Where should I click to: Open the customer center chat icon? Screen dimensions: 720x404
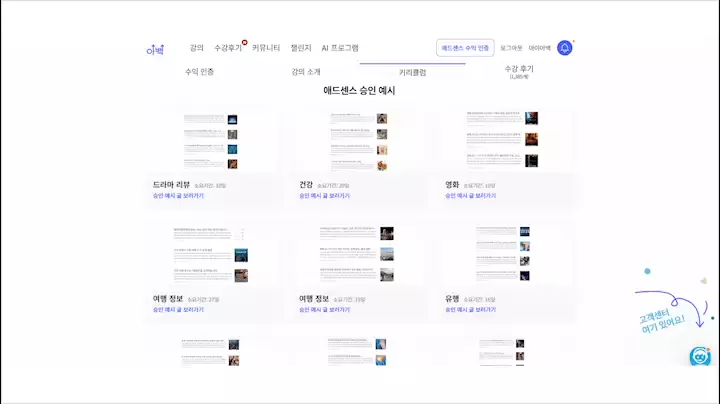[x=700, y=357]
